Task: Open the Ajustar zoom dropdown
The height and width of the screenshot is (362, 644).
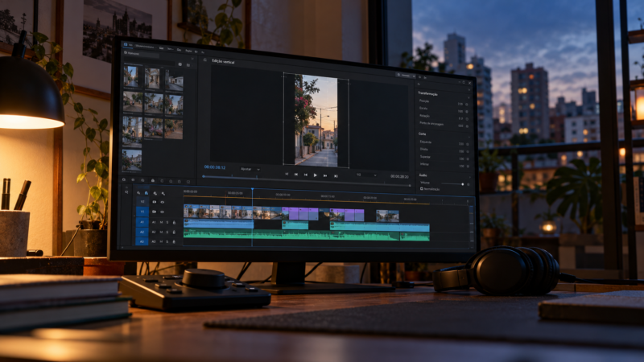Action: click(250, 169)
